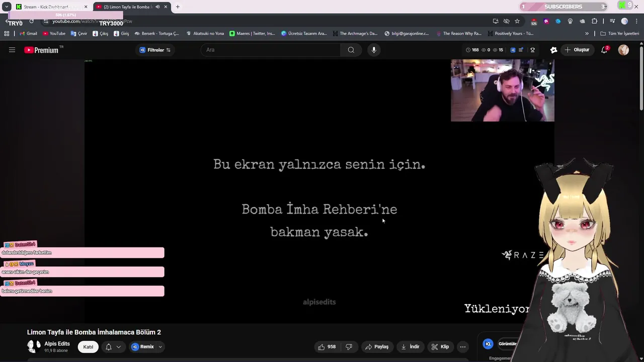Expand the hidden bookmarks chevron
Screen dimensions: 644x362
pyautogui.click(x=587, y=34)
